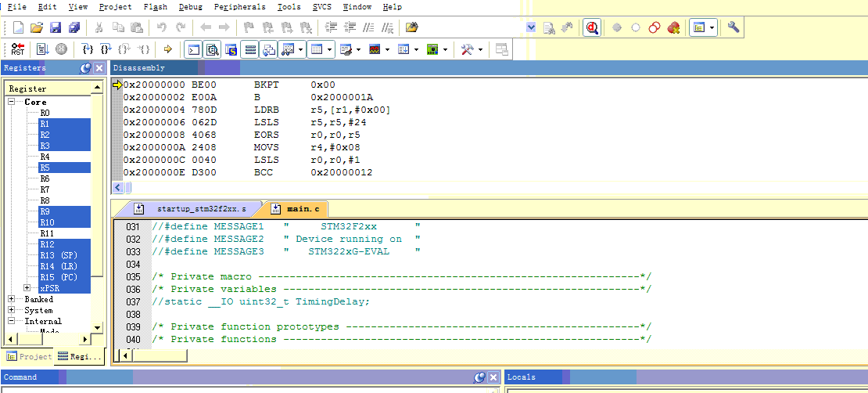Click the Debug Restore Views icon
Screen dimensions: 868x393
tap(501, 49)
